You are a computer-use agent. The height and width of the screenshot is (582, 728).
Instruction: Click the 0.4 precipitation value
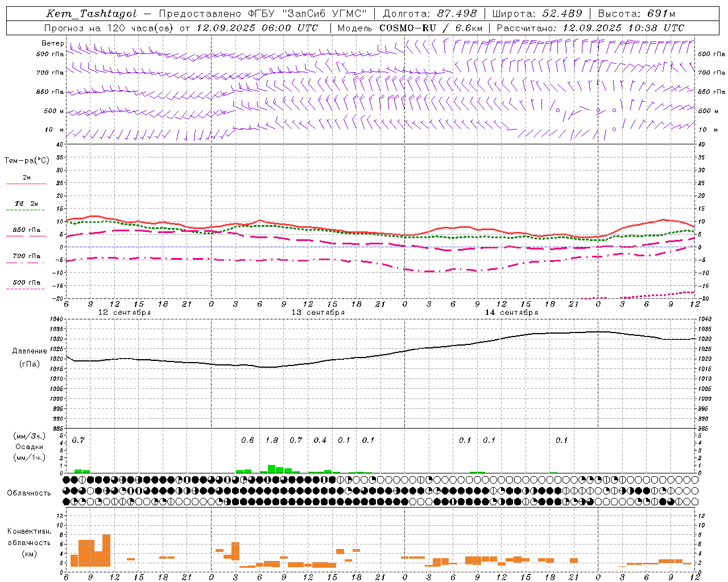click(x=320, y=440)
